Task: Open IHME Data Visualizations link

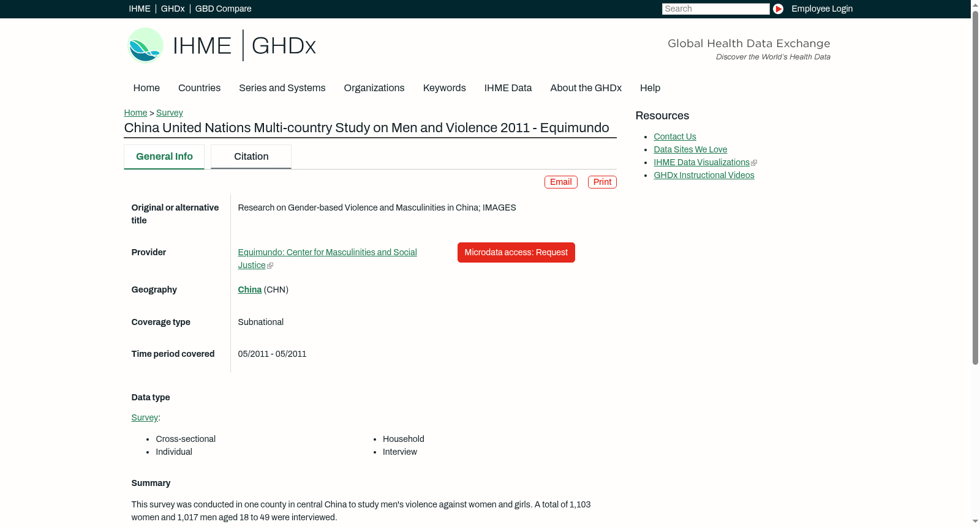Action: (702, 162)
